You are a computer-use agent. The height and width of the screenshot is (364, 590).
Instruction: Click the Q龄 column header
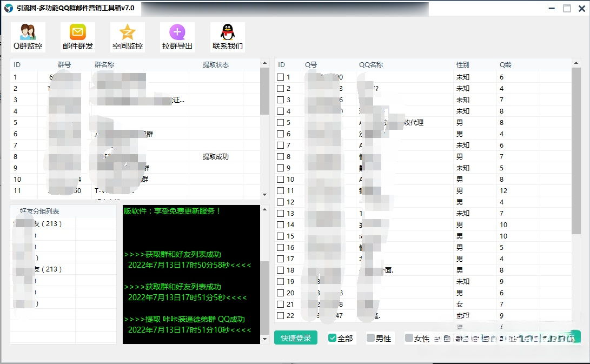[x=506, y=64]
